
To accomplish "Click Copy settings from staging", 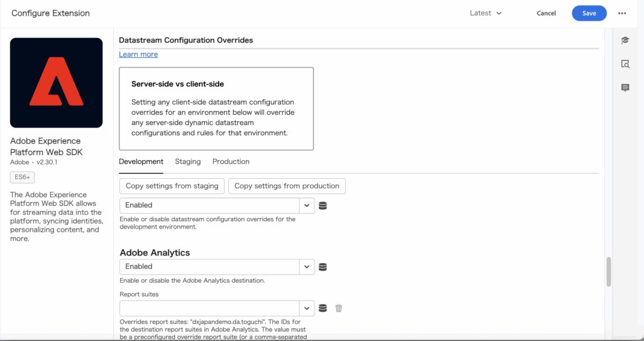I will pos(172,186).
